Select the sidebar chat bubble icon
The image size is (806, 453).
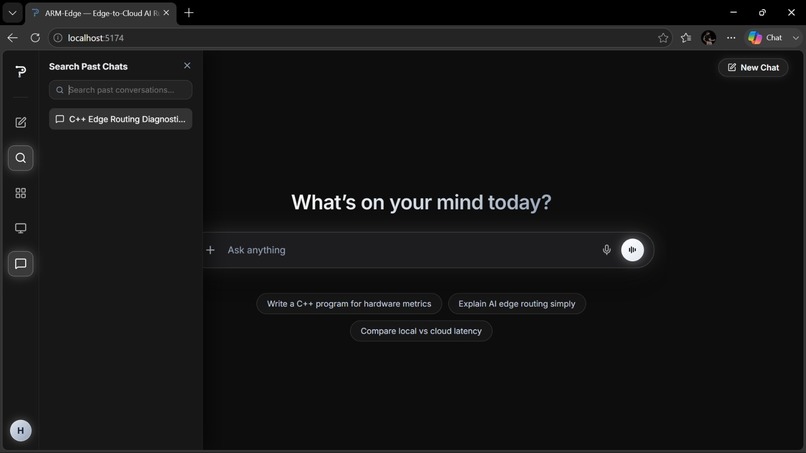click(x=21, y=264)
